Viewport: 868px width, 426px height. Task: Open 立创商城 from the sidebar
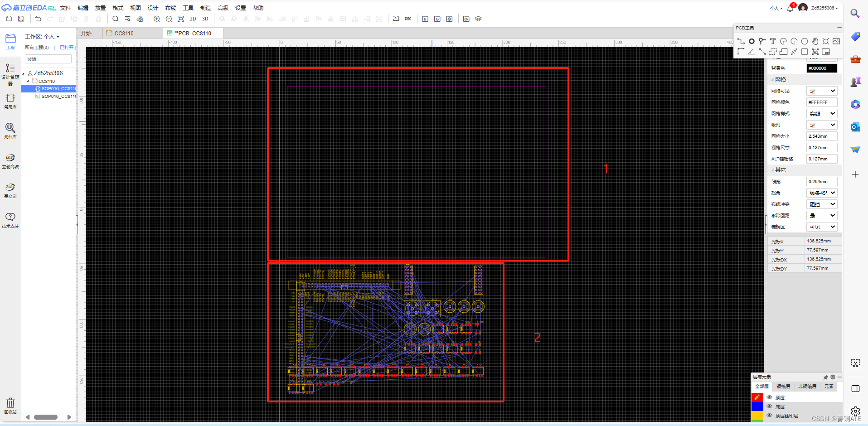10,161
